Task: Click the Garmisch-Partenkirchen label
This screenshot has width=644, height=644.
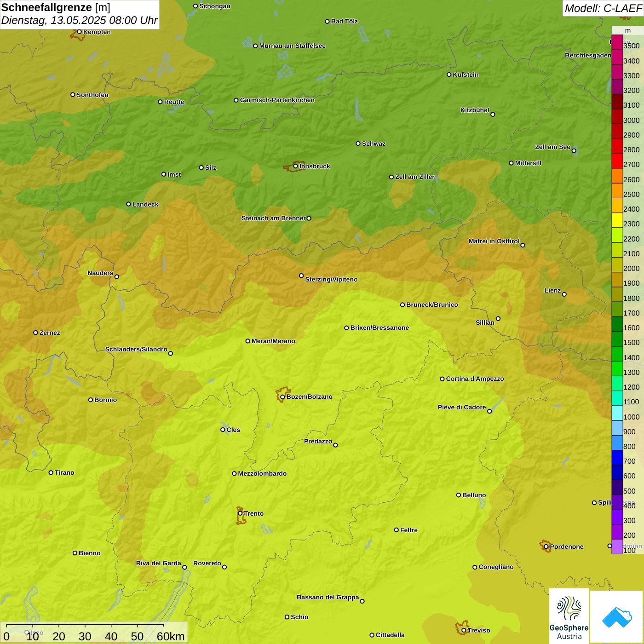Action: pos(277,100)
